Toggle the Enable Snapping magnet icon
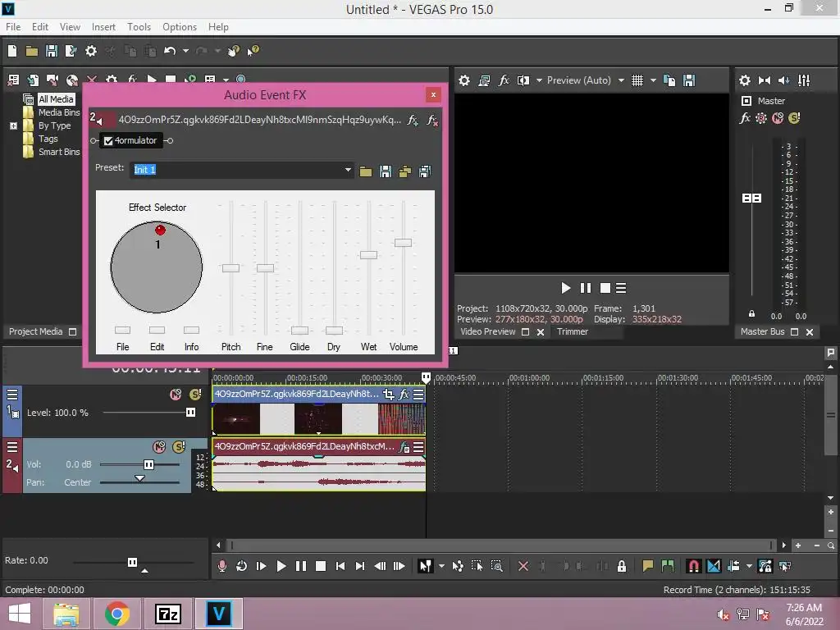 tap(693, 566)
